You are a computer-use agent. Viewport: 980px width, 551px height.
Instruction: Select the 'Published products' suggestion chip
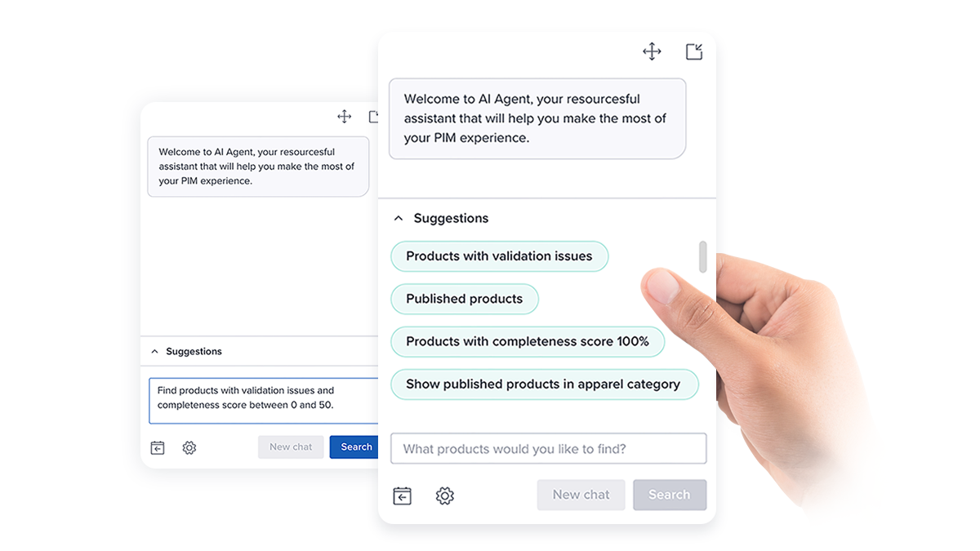click(x=464, y=299)
